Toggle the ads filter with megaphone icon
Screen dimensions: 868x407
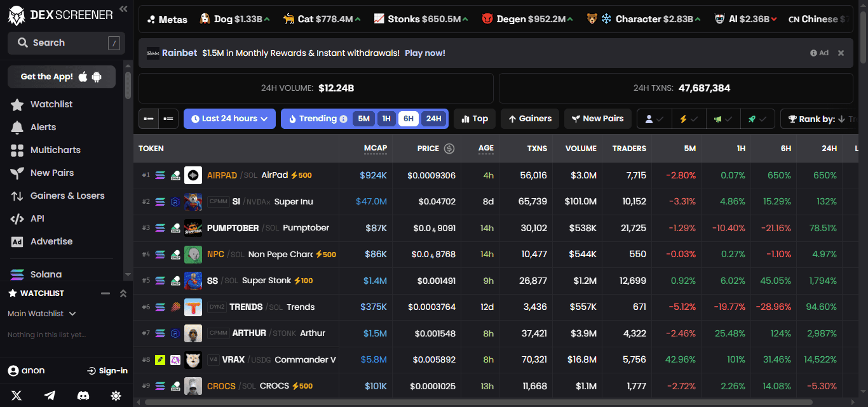(723, 119)
